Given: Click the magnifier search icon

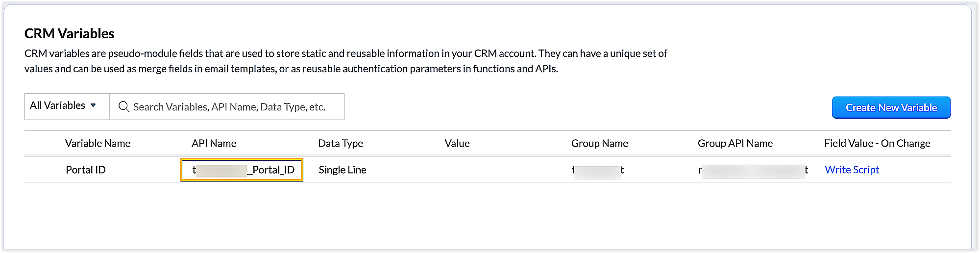Looking at the screenshot, I should pos(123,107).
